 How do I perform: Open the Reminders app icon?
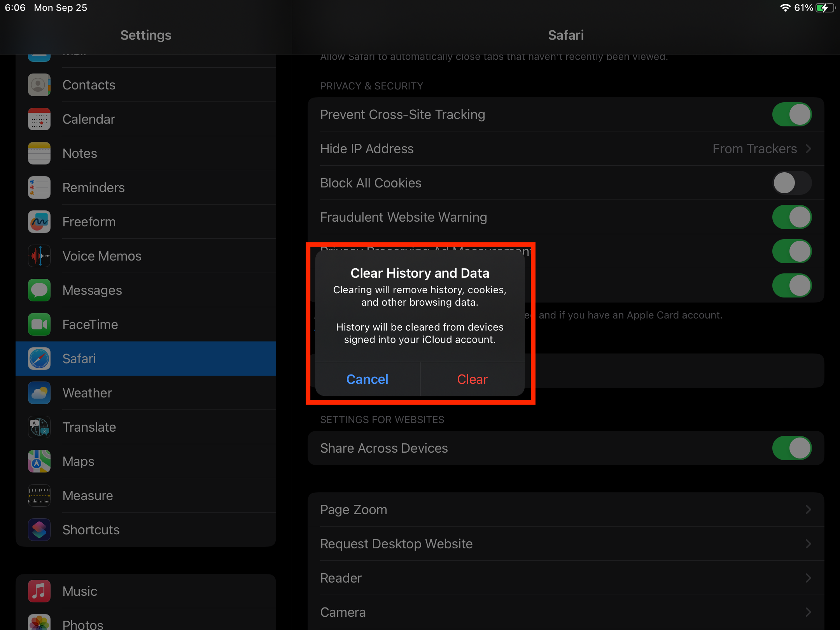tap(39, 187)
